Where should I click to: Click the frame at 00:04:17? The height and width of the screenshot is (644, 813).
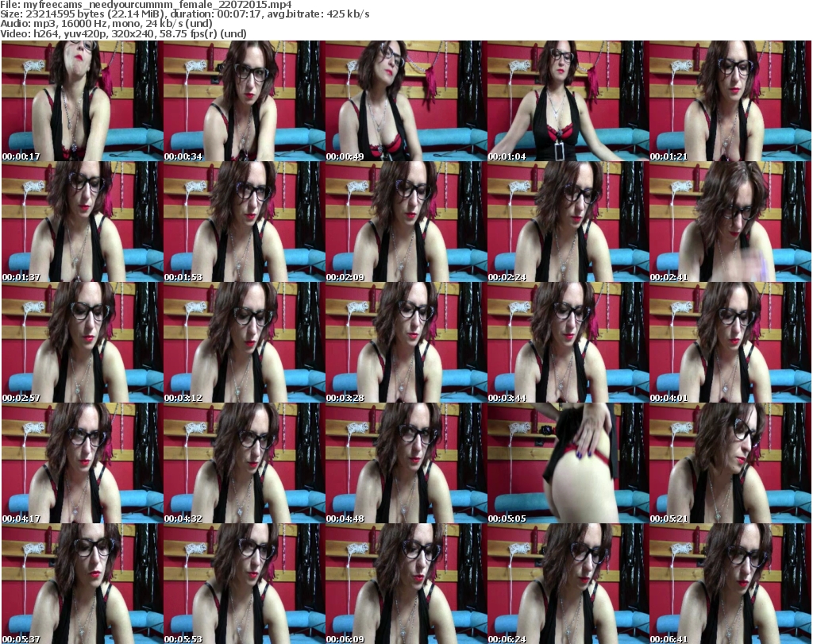click(x=83, y=464)
